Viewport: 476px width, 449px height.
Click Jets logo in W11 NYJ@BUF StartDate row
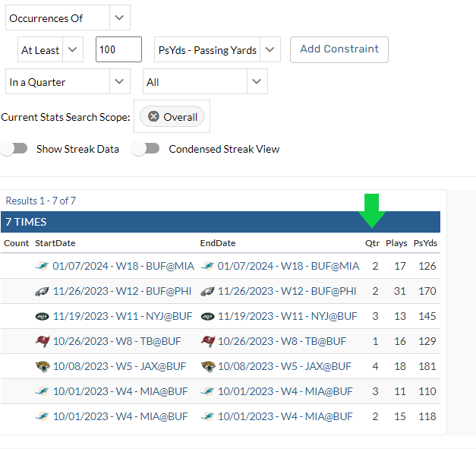coord(42,316)
